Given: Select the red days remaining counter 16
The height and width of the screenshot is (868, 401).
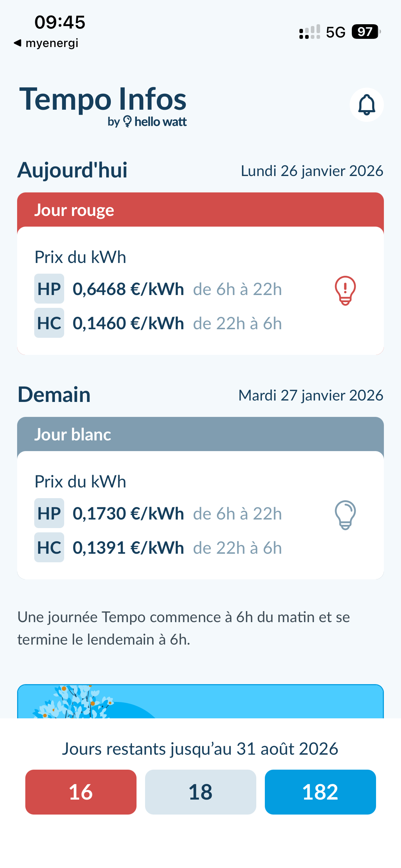Looking at the screenshot, I should tap(81, 792).
